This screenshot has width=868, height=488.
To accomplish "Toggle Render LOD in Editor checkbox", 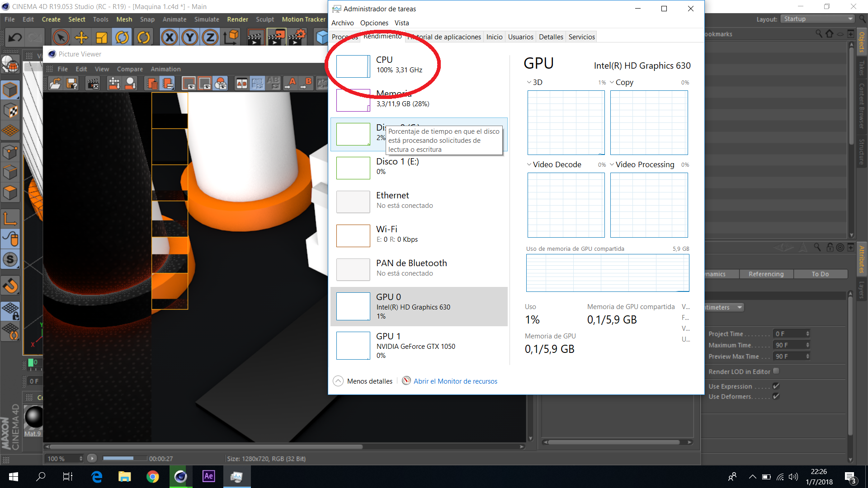I will [x=776, y=371].
